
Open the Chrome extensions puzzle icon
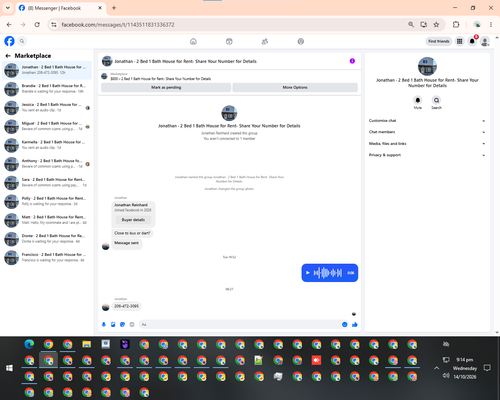tap(456, 25)
